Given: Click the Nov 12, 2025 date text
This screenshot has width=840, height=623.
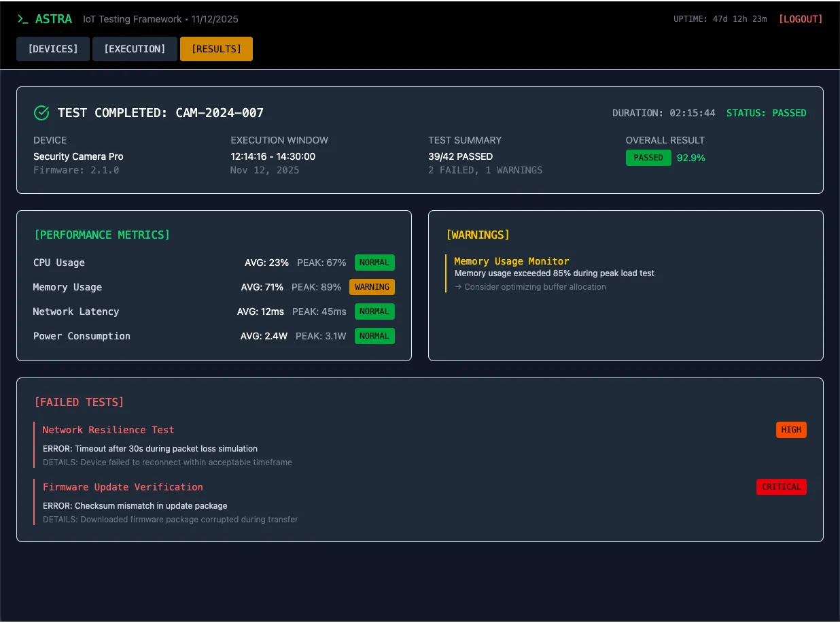Looking at the screenshot, I should pyautogui.click(x=265, y=170).
